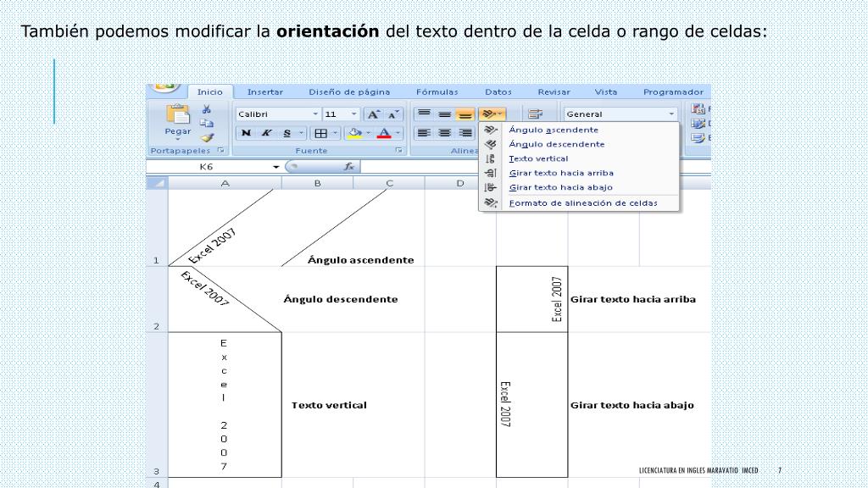Click the icon beside Formato de alineación de celdas
868x488 pixels.
[x=490, y=203]
